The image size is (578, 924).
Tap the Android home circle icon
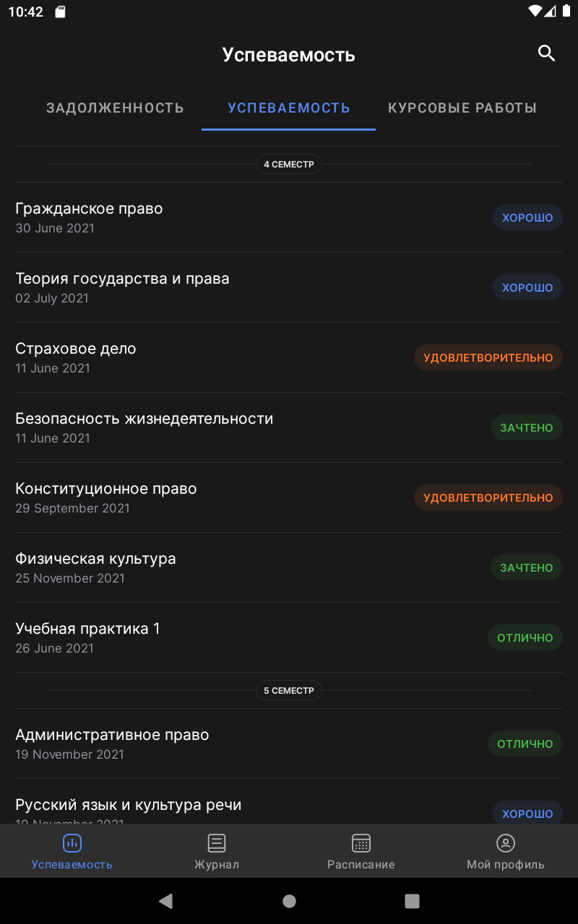pos(289,900)
